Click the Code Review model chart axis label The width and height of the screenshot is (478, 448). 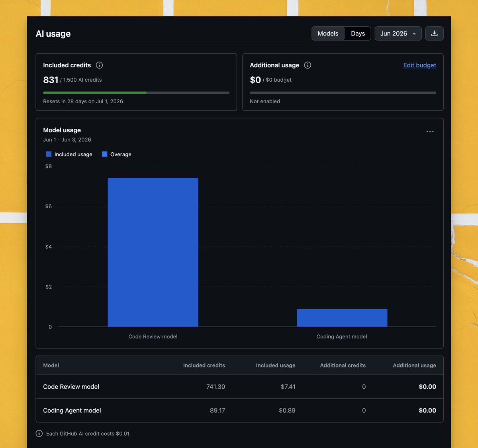(x=153, y=336)
